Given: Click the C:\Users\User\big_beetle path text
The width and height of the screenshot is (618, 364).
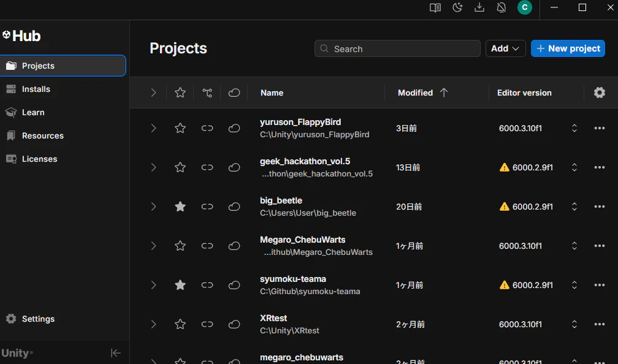Looking at the screenshot, I should (308, 213).
